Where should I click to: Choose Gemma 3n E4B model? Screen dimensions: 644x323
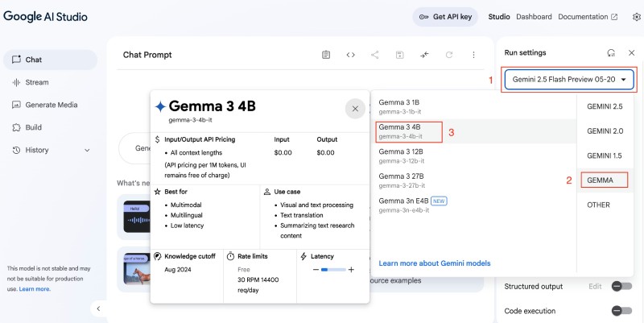pos(473,205)
